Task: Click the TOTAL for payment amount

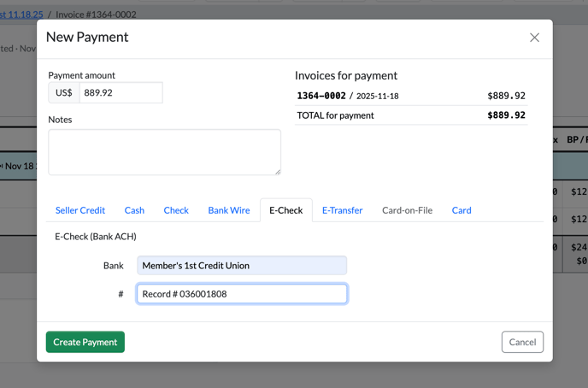Action: (506, 115)
